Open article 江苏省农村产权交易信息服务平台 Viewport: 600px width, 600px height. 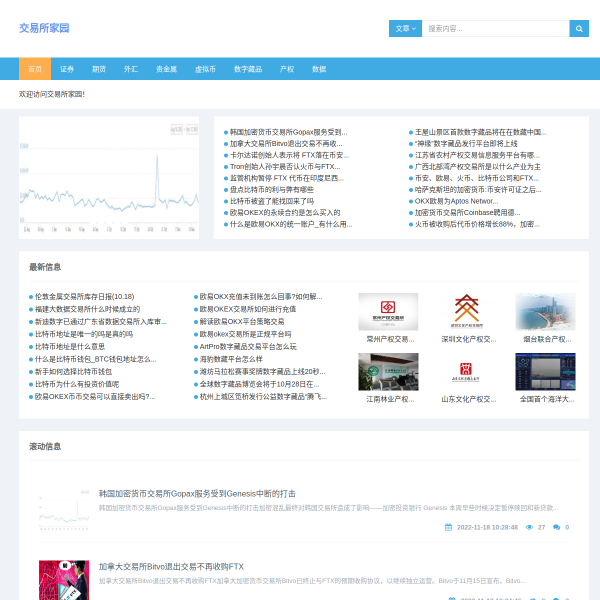(477, 155)
